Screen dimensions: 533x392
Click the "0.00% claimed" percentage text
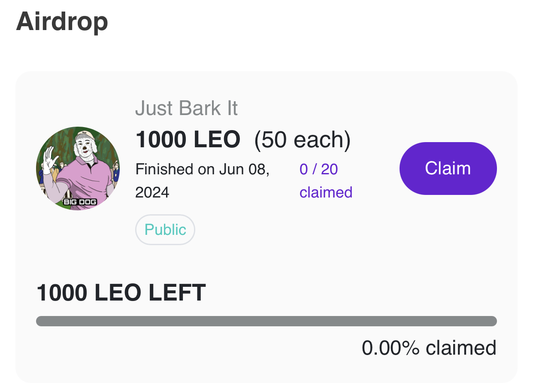(x=429, y=347)
